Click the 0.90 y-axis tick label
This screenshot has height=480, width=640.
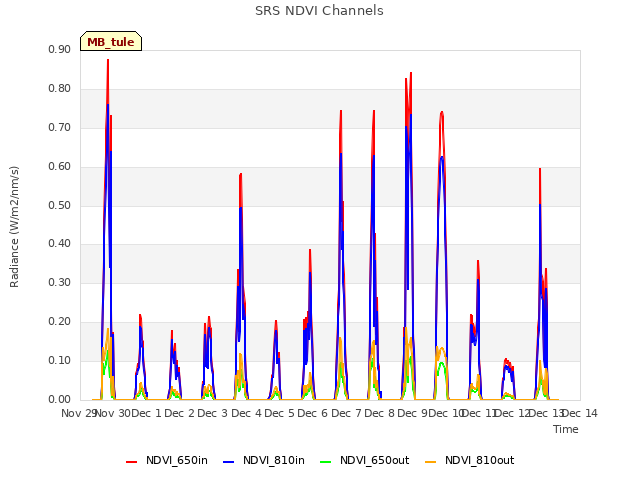click(59, 49)
